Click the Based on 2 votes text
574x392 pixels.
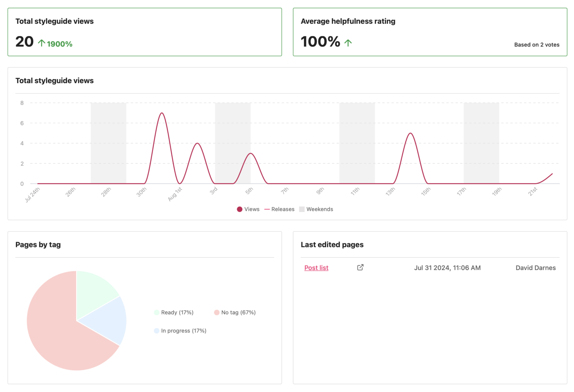coord(537,44)
